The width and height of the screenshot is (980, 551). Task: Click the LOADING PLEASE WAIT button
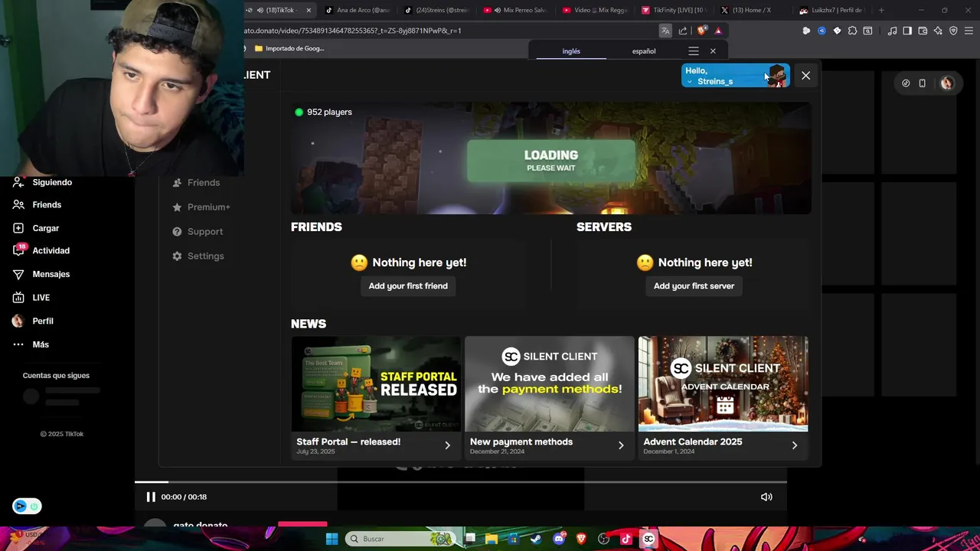pos(551,161)
